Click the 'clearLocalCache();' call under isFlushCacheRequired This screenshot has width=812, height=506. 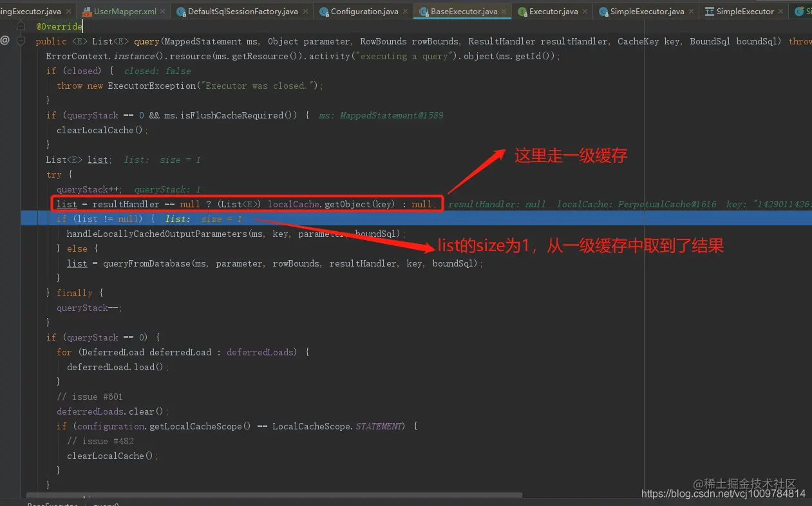102,130
